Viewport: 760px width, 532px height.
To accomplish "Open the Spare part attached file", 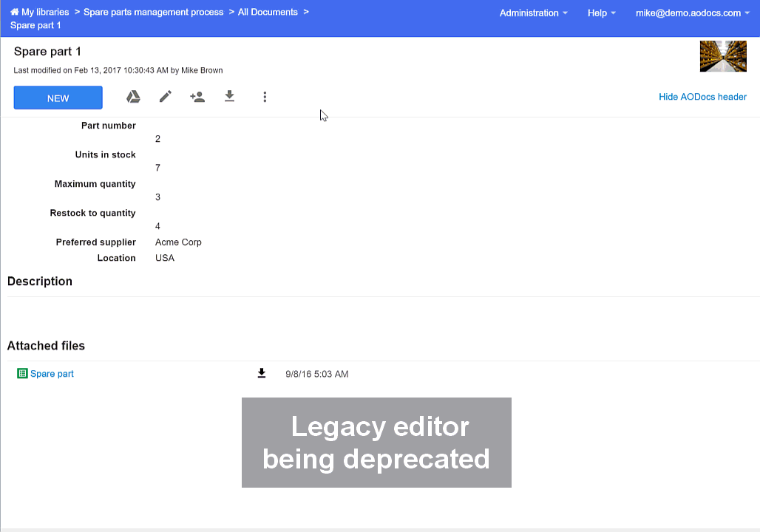I will click(x=52, y=374).
